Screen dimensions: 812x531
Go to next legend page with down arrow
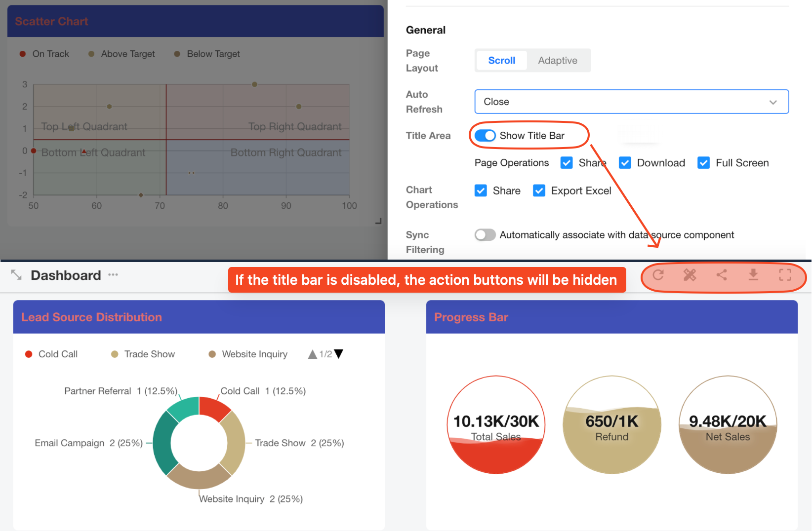(x=339, y=354)
